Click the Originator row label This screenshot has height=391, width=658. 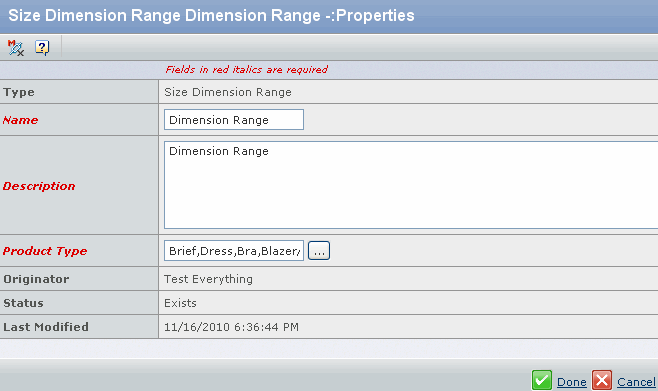click(x=36, y=279)
